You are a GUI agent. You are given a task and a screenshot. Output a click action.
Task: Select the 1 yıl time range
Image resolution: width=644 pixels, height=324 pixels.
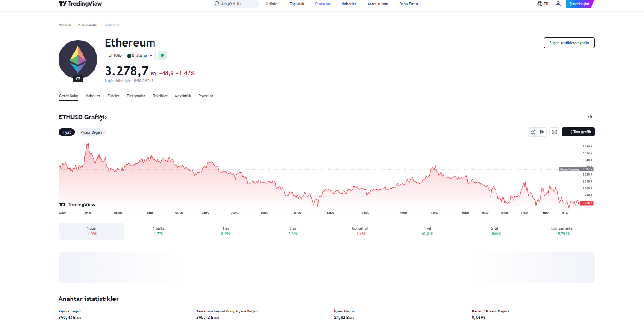(427, 231)
